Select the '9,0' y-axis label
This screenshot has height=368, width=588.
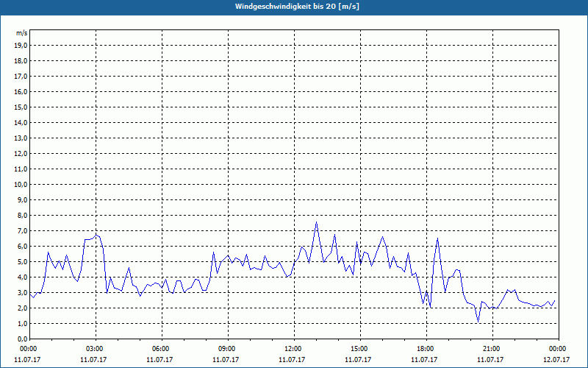tap(22, 199)
